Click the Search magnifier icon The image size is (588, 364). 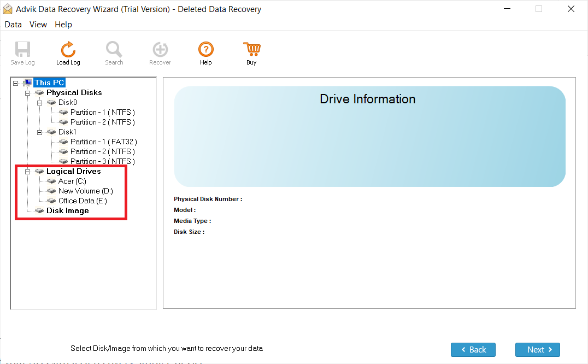(x=114, y=49)
